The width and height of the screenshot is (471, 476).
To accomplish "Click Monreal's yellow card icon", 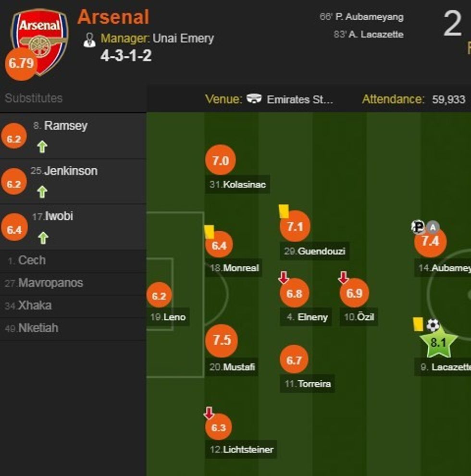I will point(209,232).
